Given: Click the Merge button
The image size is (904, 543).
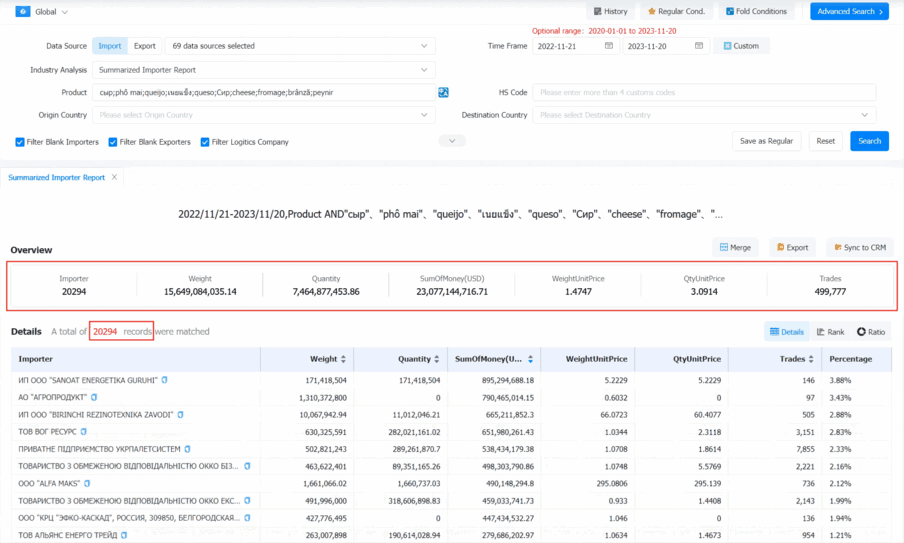Looking at the screenshot, I should (x=735, y=247).
